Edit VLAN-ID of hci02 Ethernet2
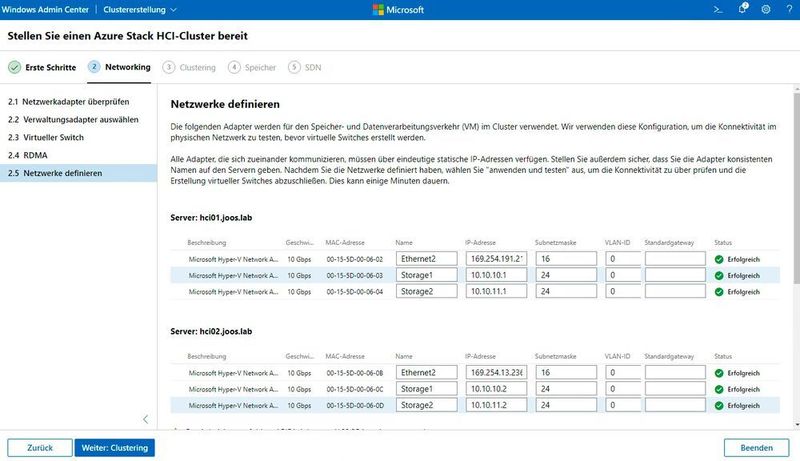This screenshot has width=800, height=461. (x=623, y=372)
